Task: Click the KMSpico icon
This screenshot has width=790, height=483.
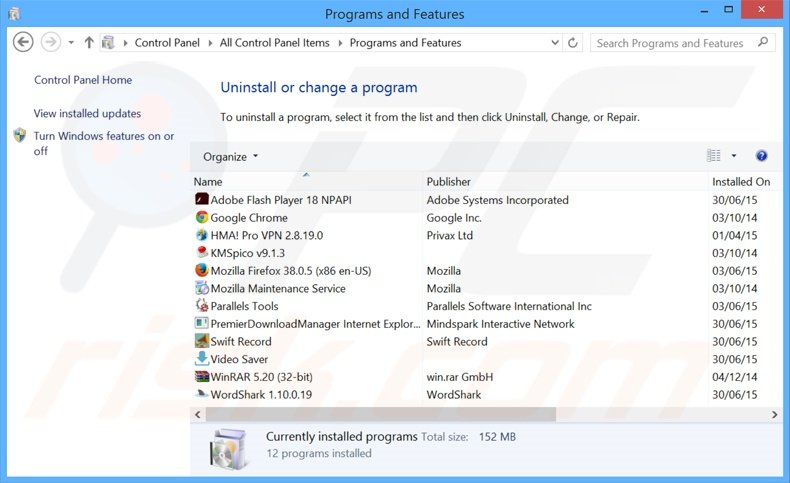Action: click(x=202, y=252)
